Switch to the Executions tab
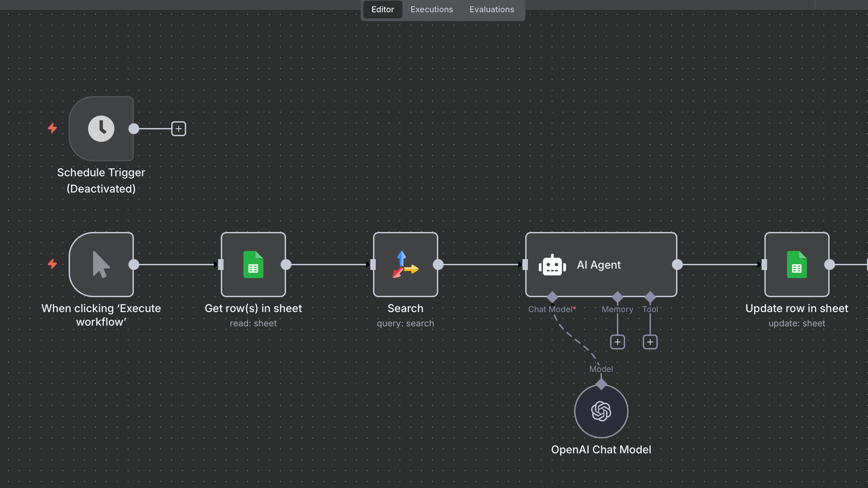This screenshot has width=868, height=488. (x=431, y=10)
